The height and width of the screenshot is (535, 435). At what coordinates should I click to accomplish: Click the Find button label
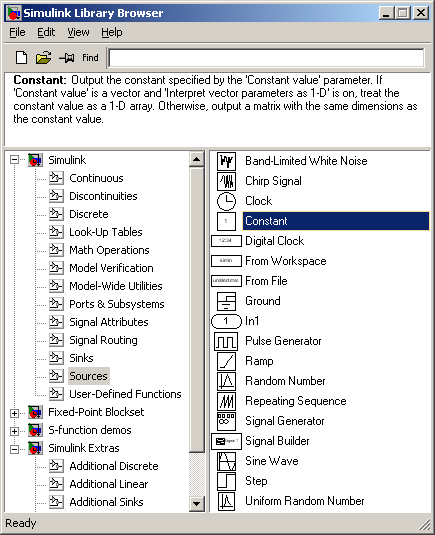coord(90,58)
